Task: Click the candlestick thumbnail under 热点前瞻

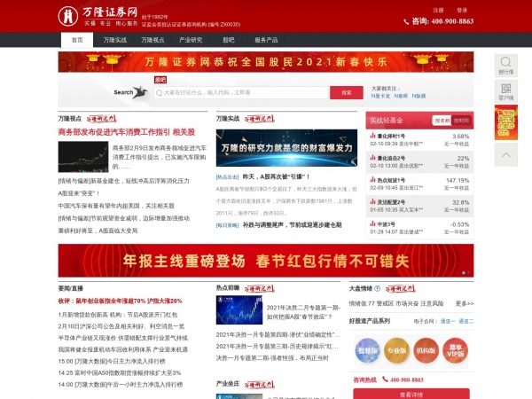Action: click(x=239, y=309)
